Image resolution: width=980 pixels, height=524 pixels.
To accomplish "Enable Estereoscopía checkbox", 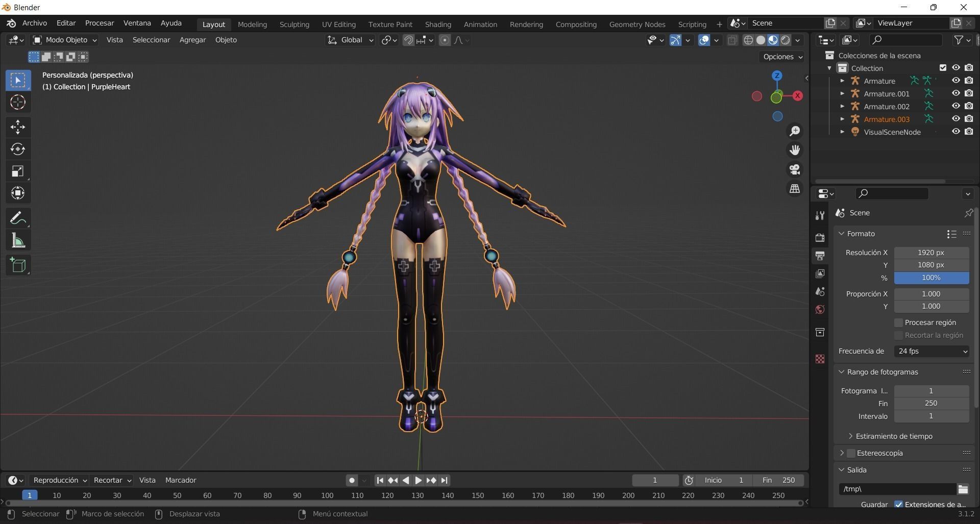I will click(x=851, y=453).
